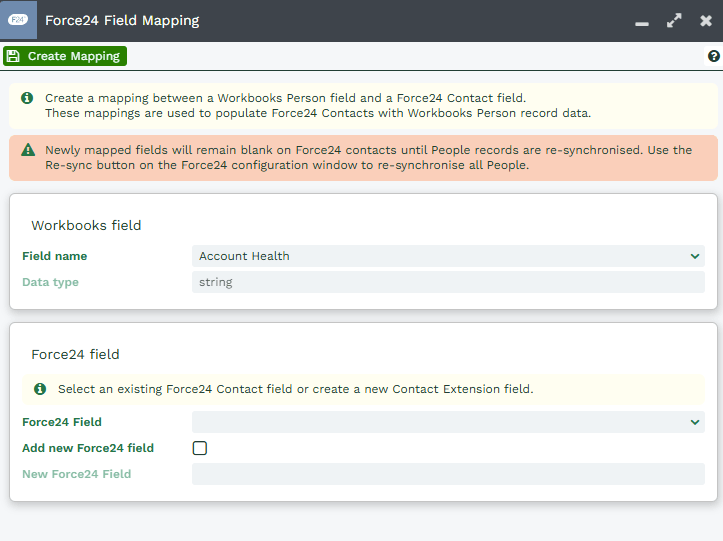This screenshot has width=723, height=541.
Task: Open the Field name dropdown showing Account Health
Action: click(x=448, y=256)
